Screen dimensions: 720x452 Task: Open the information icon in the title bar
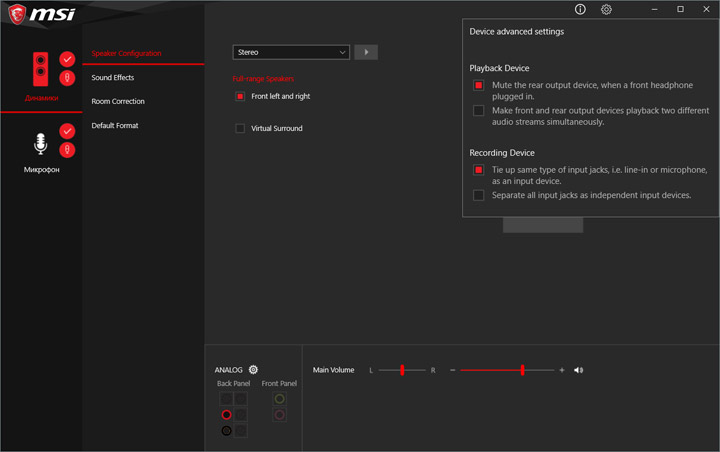click(x=580, y=9)
